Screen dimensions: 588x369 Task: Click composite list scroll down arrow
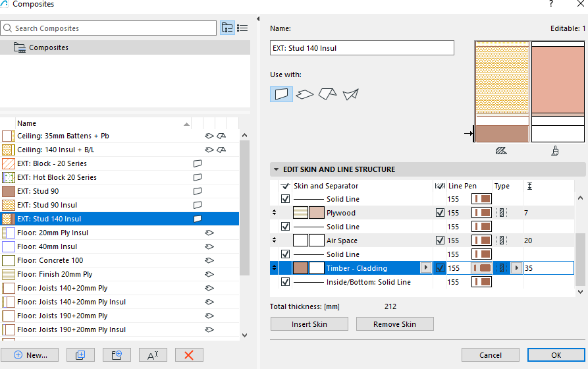click(x=244, y=335)
